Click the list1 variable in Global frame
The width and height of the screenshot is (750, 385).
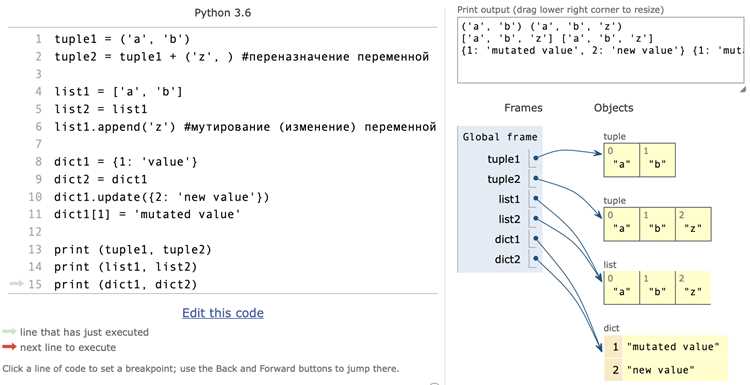509,199
